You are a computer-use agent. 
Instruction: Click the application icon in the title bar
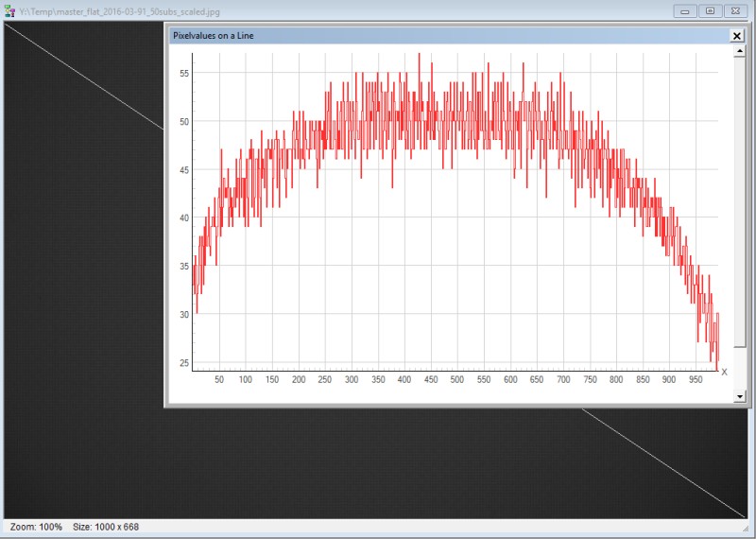[9, 10]
